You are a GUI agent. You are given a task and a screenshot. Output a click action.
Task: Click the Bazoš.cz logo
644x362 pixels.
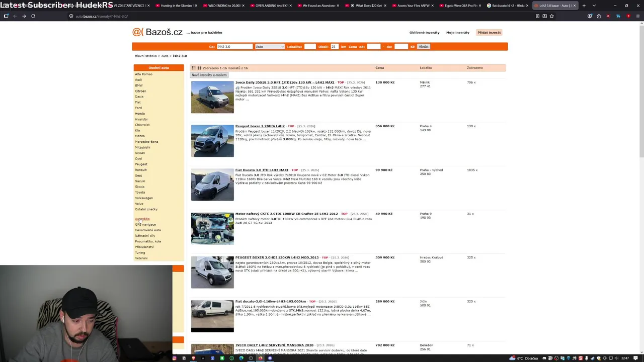(x=157, y=32)
